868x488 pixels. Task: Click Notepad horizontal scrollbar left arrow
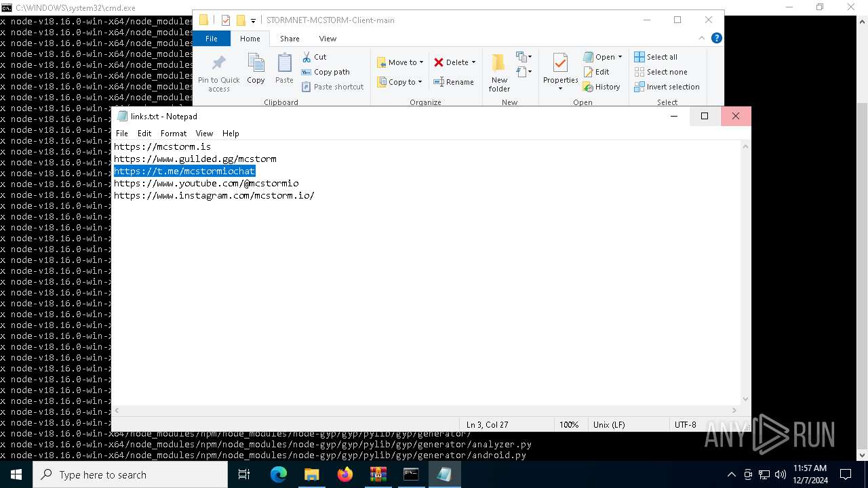point(117,411)
